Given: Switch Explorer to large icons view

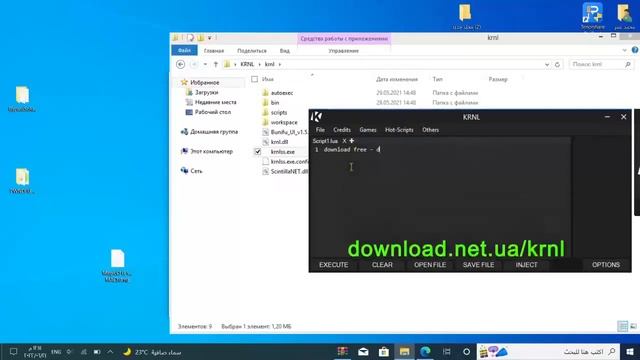Looking at the screenshot, I should click(x=633, y=326).
